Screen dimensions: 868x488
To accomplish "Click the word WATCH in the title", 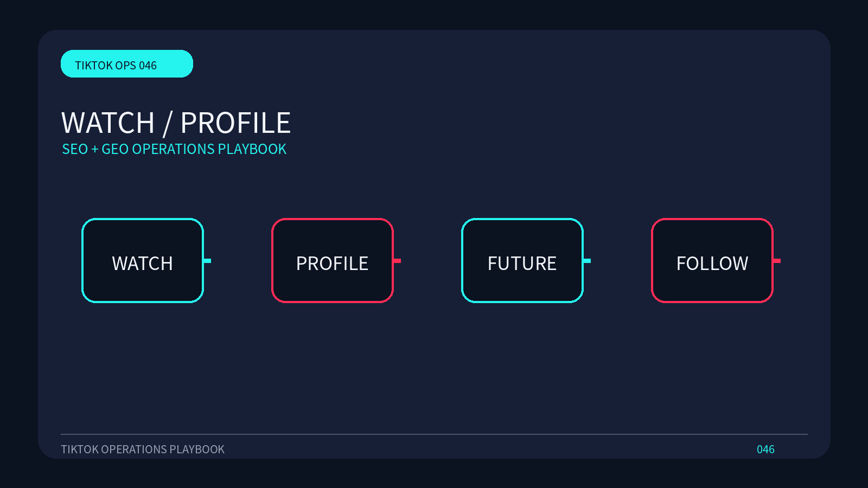I will (x=108, y=123).
